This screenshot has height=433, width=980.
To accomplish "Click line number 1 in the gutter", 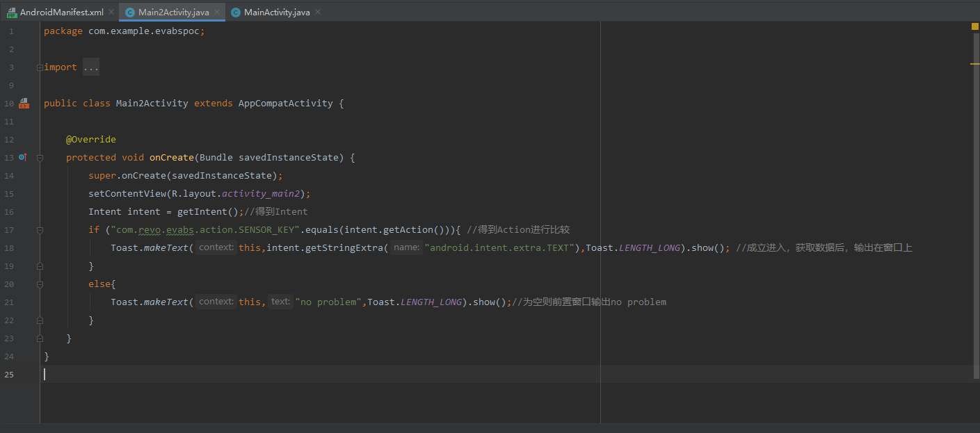I will pos(11,31).
